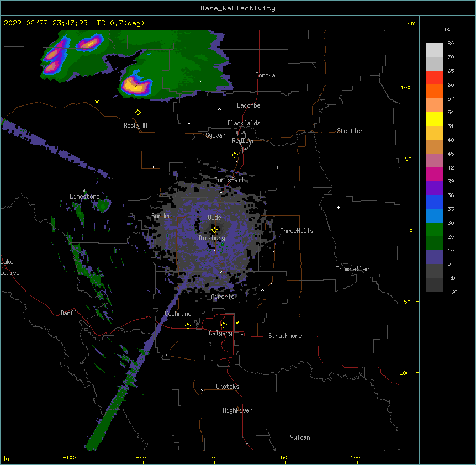Click the yellow diamond marker below RedDeer

tap(235, 155)
